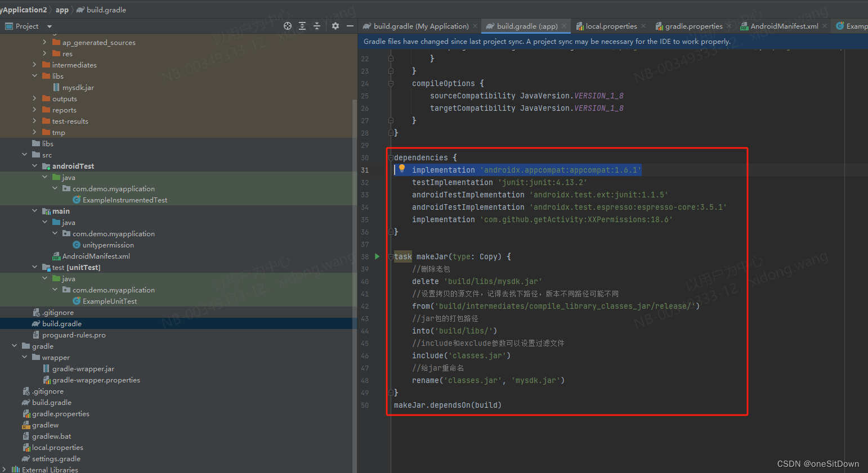Hide Project tool window with minimize icon
This screenshot has height=473, width=868.
[x=350, y=26]
